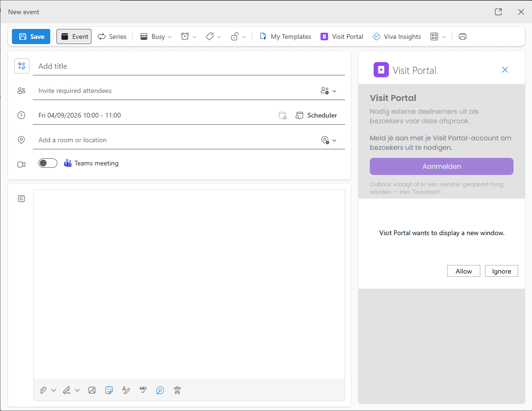Viewport: 532px width, 411px height.
Task: Open Viva Insights add-in
Action: (x=396, y=37)
